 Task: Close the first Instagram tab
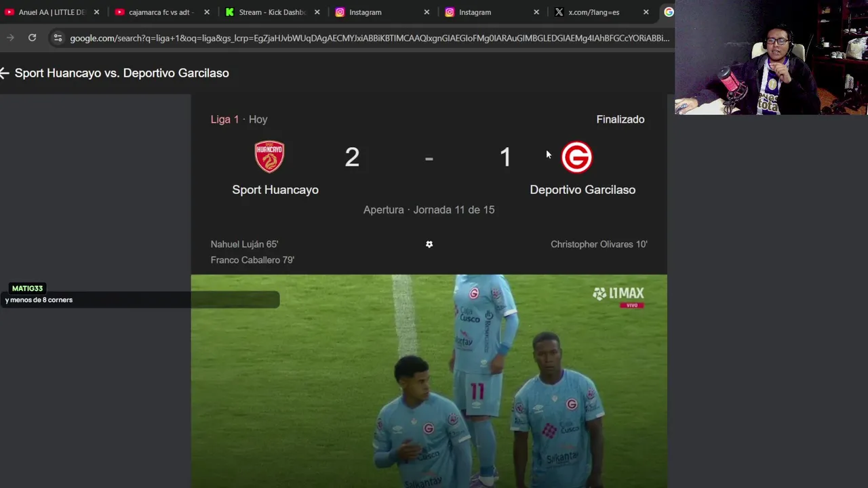[x=427, y=12]
